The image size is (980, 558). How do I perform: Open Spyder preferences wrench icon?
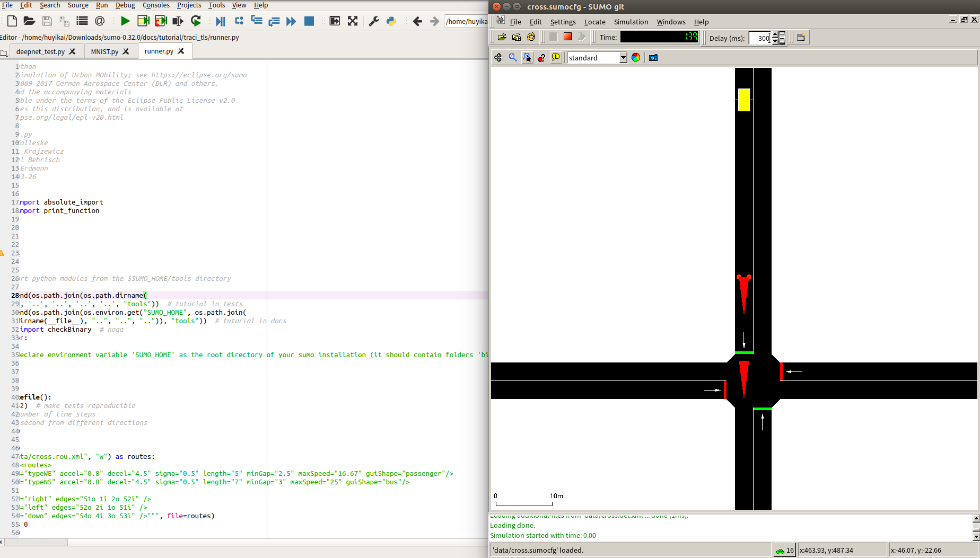[374, 21]
